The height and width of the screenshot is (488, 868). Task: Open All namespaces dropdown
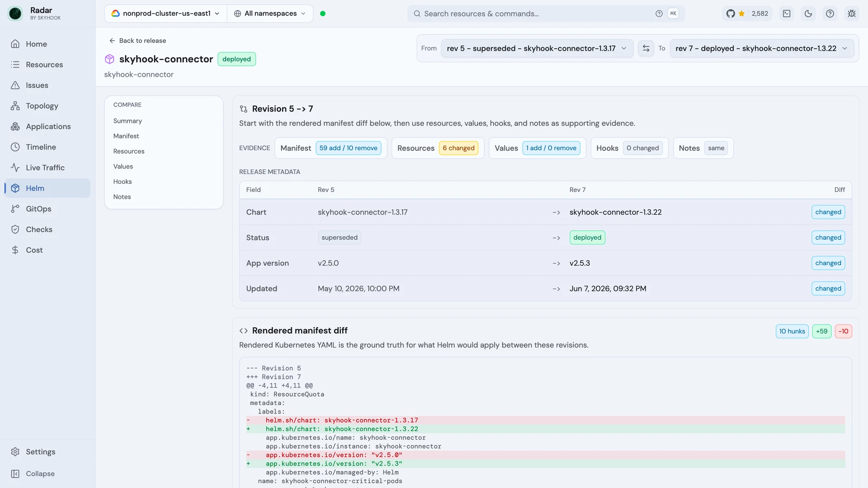click(270, 14)
